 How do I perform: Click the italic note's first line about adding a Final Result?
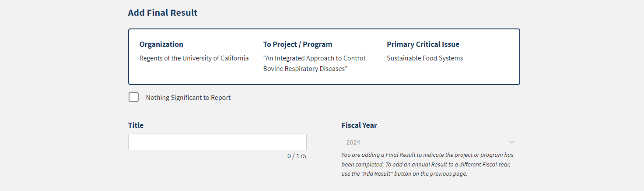[x=427, y=155]
